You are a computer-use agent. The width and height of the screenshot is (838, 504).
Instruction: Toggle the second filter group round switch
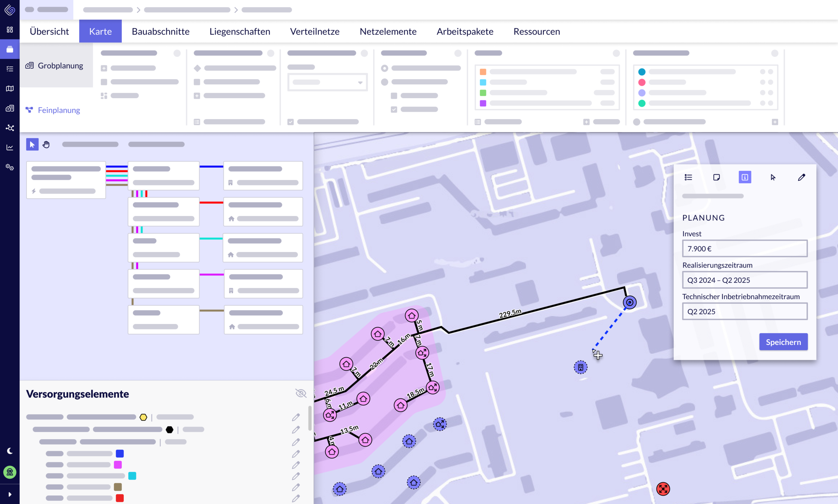(x=271, y=53)
